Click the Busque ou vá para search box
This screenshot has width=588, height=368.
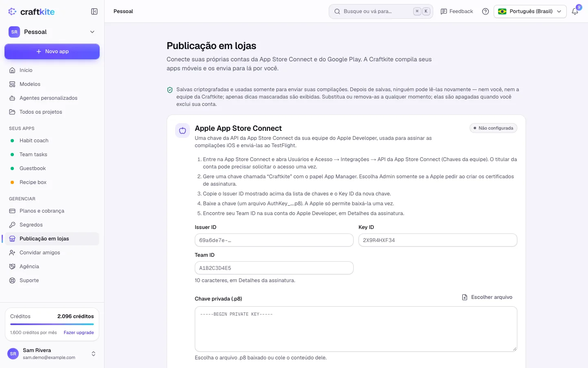click(x=381, y=11)
